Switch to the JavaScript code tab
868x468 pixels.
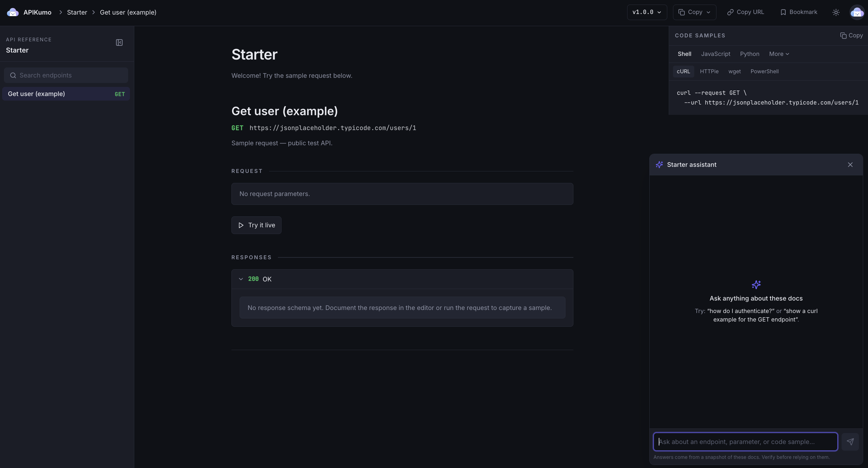coord(716,54)
